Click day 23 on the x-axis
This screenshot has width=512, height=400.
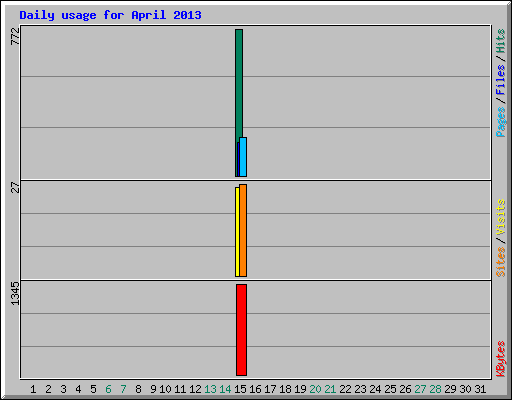[x=360, y=389]
